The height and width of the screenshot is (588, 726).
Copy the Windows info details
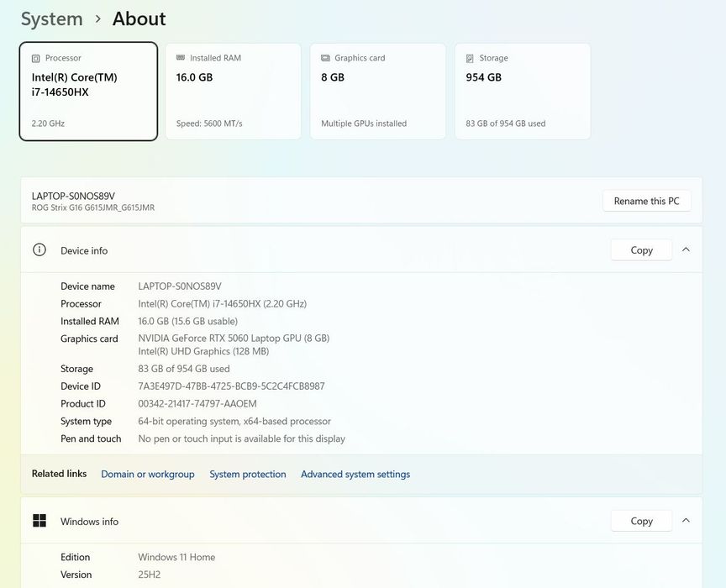[x=641, y=521]
